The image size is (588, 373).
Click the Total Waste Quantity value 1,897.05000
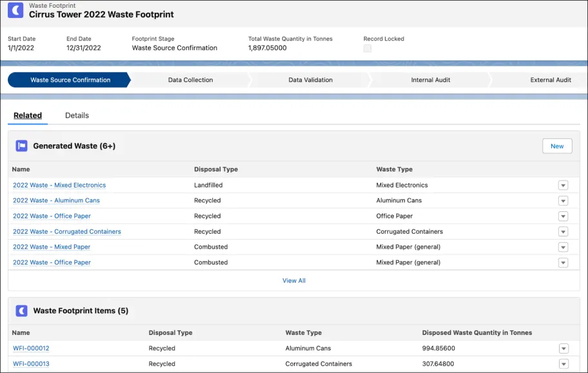coord(268,48)
